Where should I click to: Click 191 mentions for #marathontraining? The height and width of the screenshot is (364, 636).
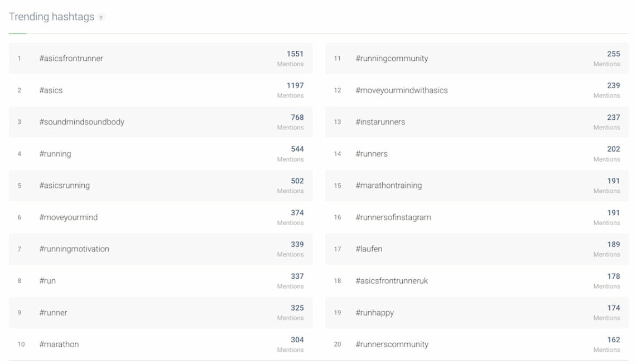613,181
